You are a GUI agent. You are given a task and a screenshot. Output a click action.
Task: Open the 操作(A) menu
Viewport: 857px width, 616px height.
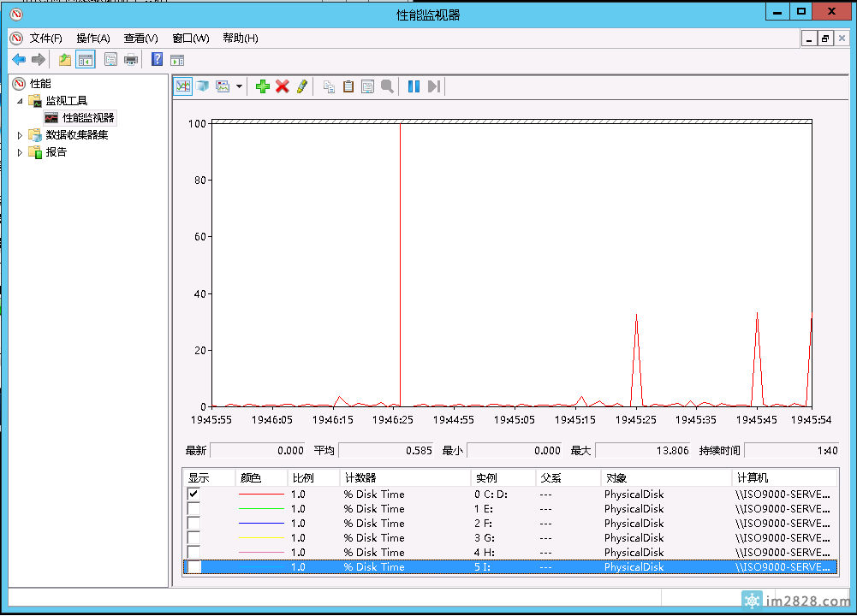93,38
